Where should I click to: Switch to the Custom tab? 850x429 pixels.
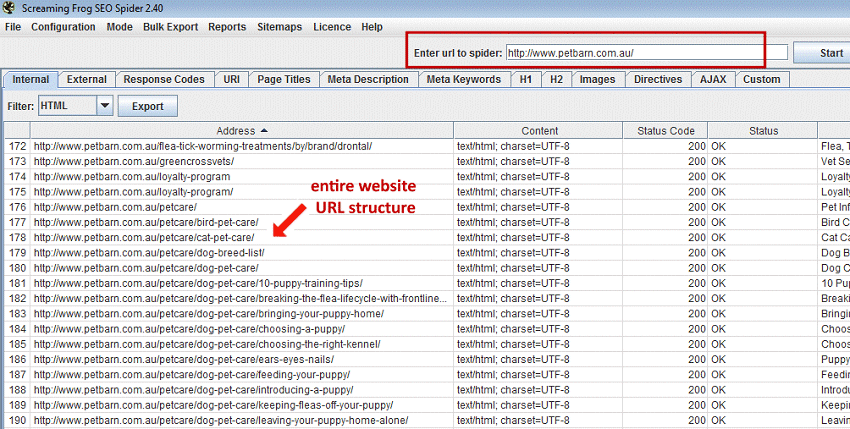[x=762, y=79]
